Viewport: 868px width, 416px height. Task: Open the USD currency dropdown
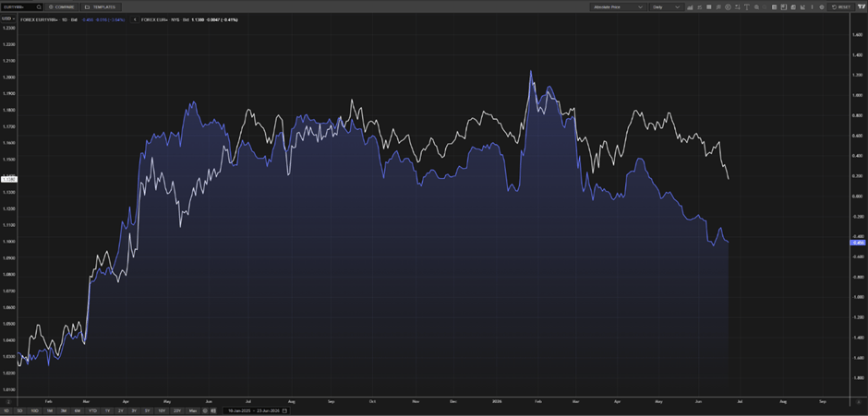[7, 18]
